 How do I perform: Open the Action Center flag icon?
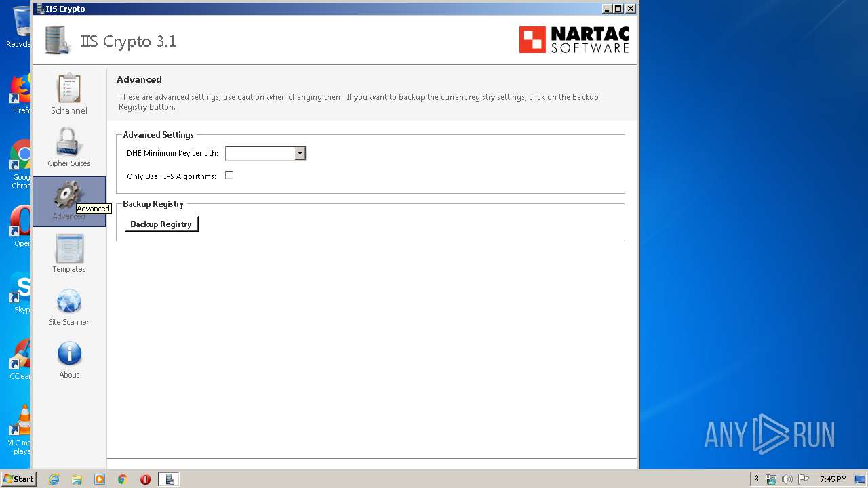pos(804,479)
